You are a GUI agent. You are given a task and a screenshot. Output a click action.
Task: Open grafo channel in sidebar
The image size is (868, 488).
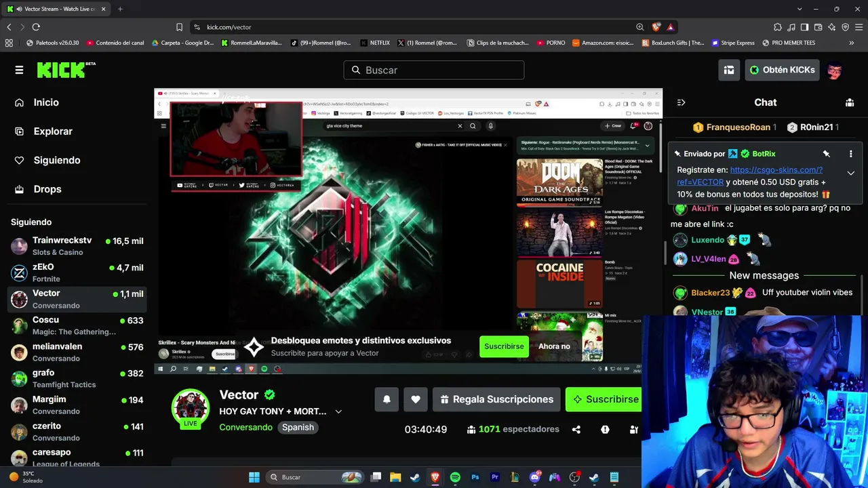[77, 378]
